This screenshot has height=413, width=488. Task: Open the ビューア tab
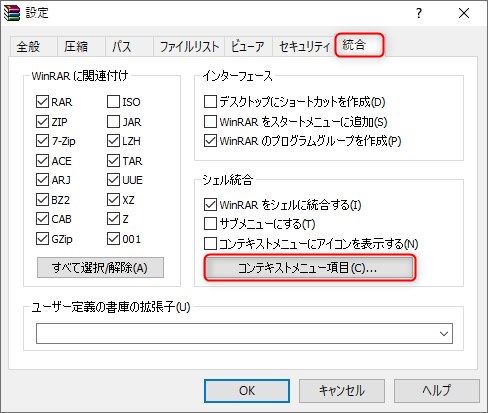[248, 46]
